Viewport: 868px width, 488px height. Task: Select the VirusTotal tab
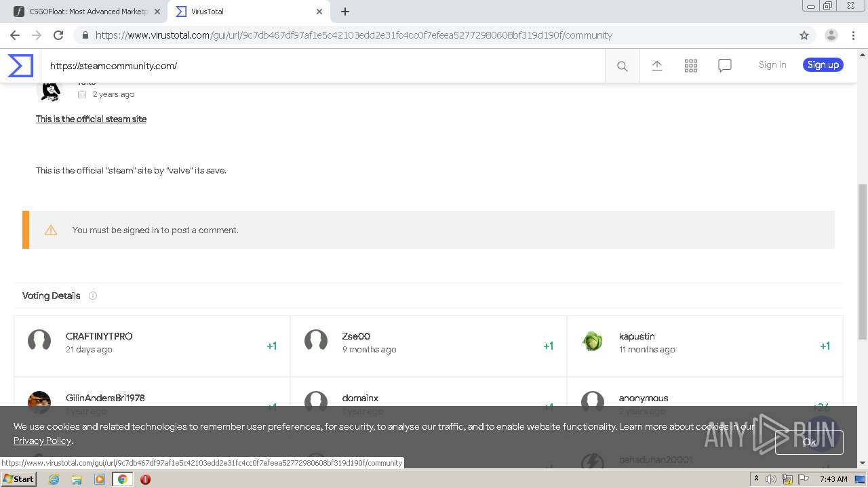click(x=248, y=12)
